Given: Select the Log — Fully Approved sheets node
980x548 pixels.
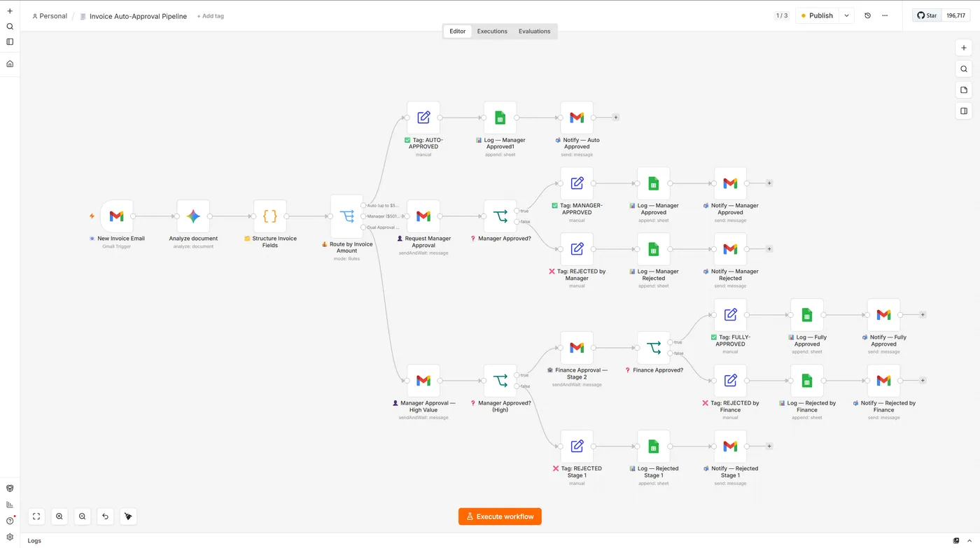Looking at the screenshot, I should (807, 315).
